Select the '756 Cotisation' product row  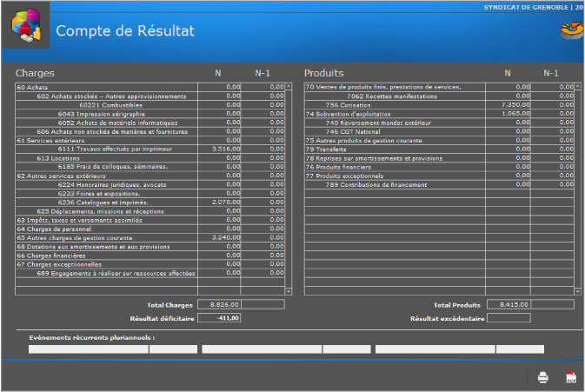pos(348,104)
